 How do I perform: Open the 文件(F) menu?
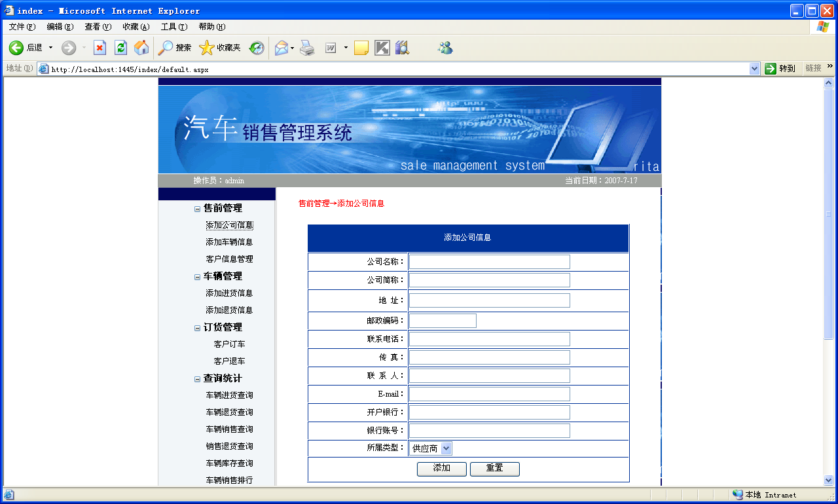tap(22, 27)
